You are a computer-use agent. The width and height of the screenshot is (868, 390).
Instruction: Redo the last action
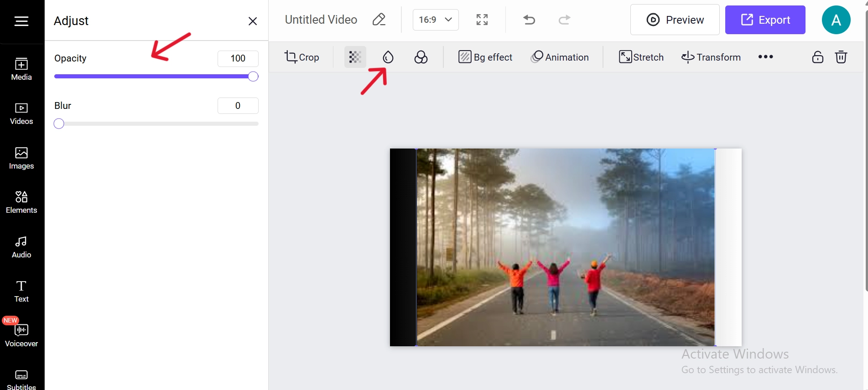564,20
